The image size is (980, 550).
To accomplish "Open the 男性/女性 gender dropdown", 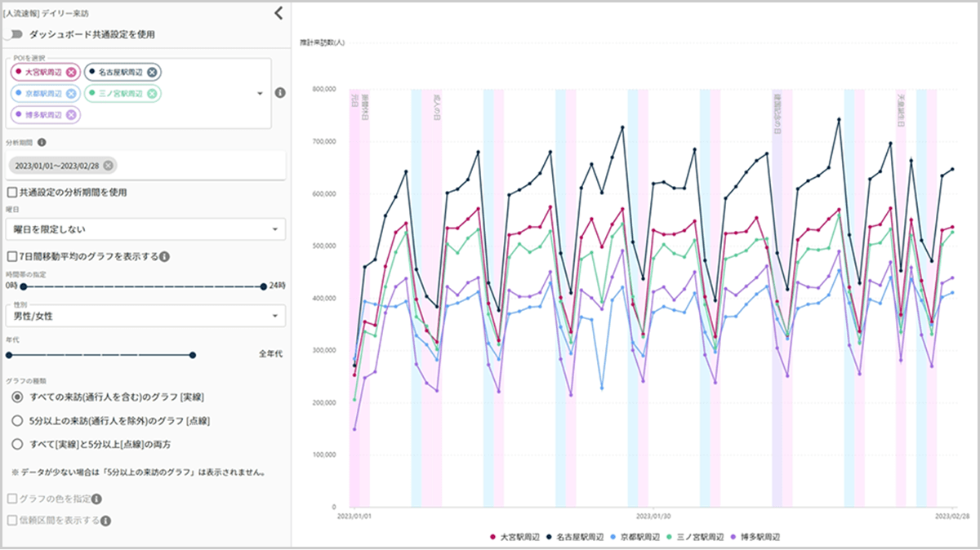I will point(145,315).
